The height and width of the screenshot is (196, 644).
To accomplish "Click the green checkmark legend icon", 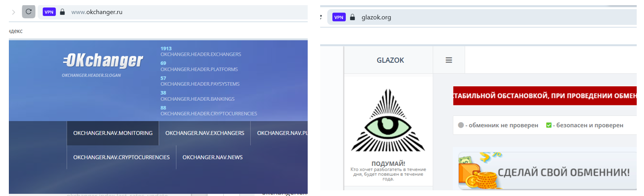I will pyautogui.click(x=549, y=125).
